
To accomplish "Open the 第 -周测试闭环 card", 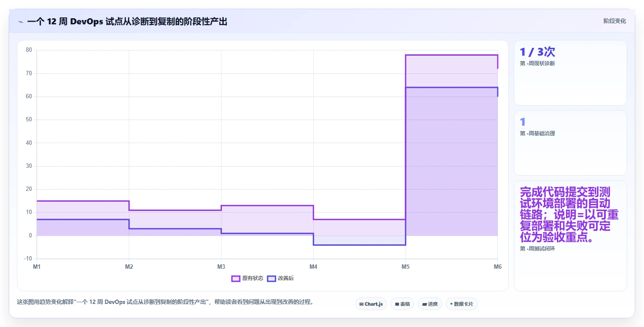I will click(570, 236).
